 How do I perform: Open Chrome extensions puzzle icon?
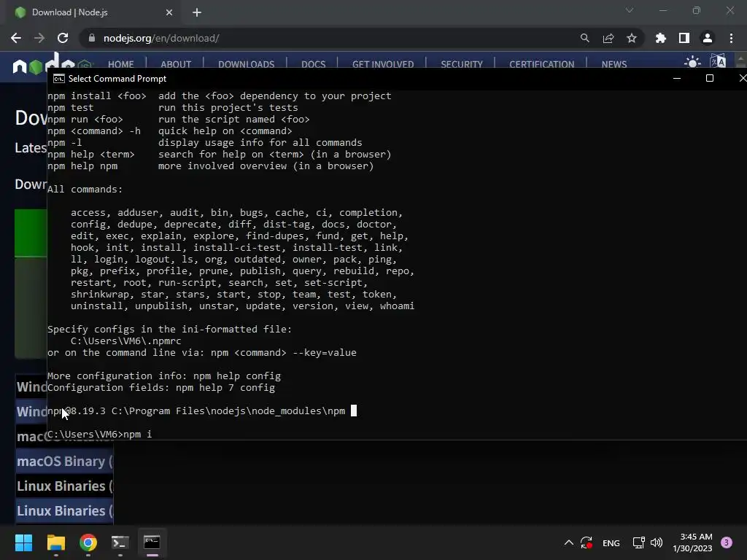point(661,38)
